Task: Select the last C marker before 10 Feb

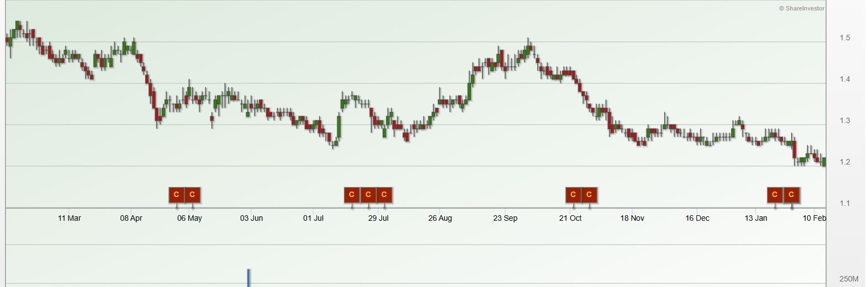Action: [x=791, y=194]
